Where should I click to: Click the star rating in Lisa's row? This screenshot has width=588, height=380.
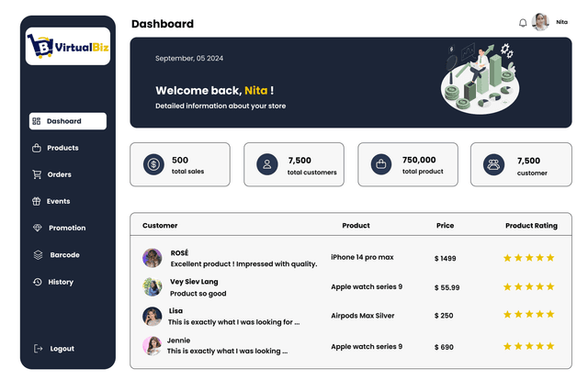click(x=529, y=314)
